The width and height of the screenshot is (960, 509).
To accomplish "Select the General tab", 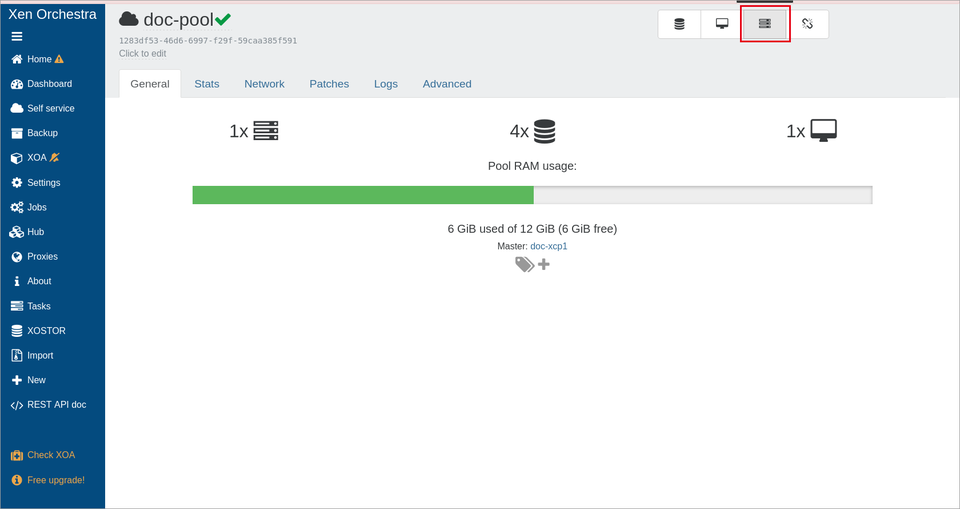I will (x=150, y=84).
